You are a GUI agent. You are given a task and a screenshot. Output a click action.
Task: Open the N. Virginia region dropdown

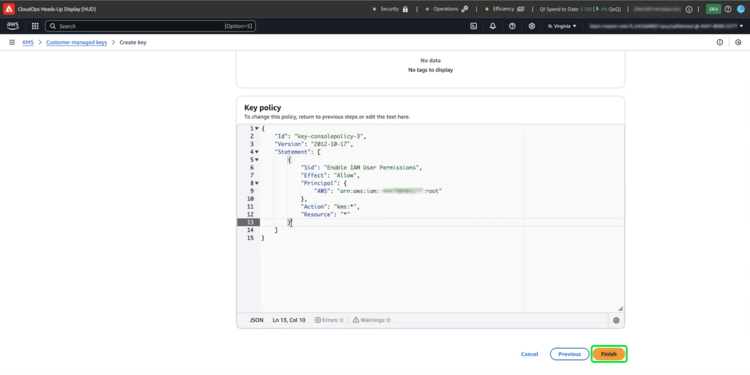pyautogui.click(x=562, y=26)
